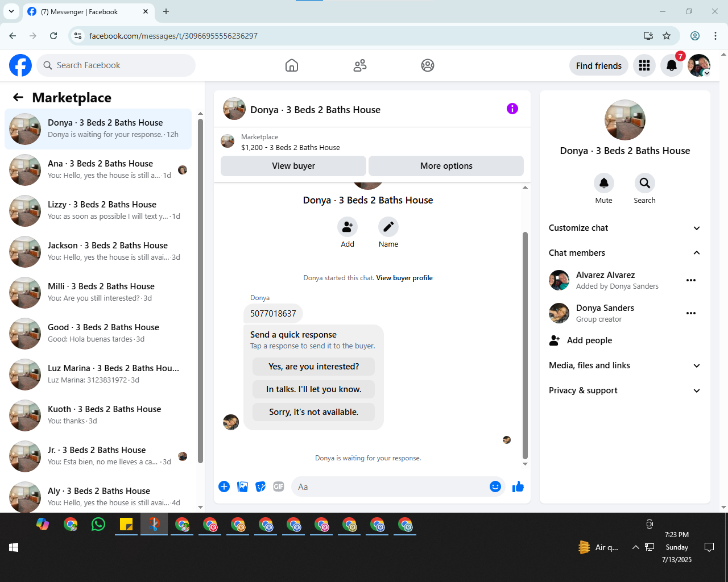The width and height of the screenshot is (728, 582).
Task: Send quick reply "In talks. I'll let you know."
Action: [314, 389]
